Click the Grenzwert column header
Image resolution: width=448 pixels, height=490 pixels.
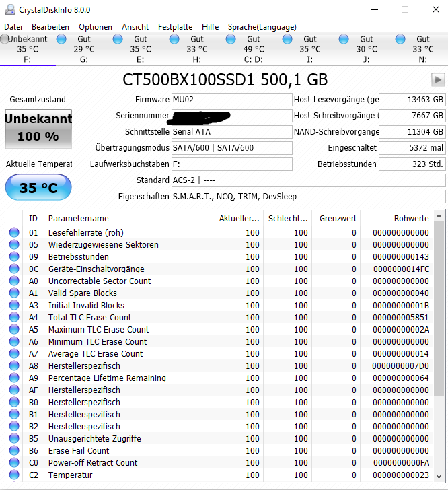(x=336, y=219)
